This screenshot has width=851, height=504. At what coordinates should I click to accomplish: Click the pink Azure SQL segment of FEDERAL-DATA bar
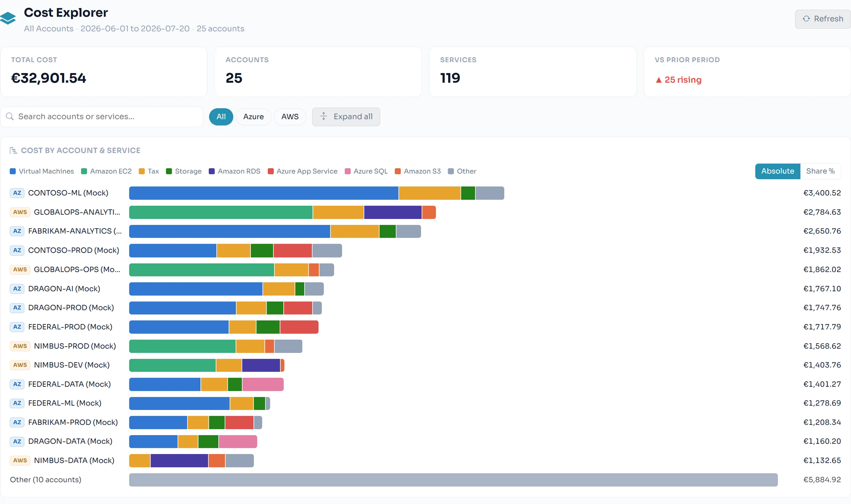263,384
